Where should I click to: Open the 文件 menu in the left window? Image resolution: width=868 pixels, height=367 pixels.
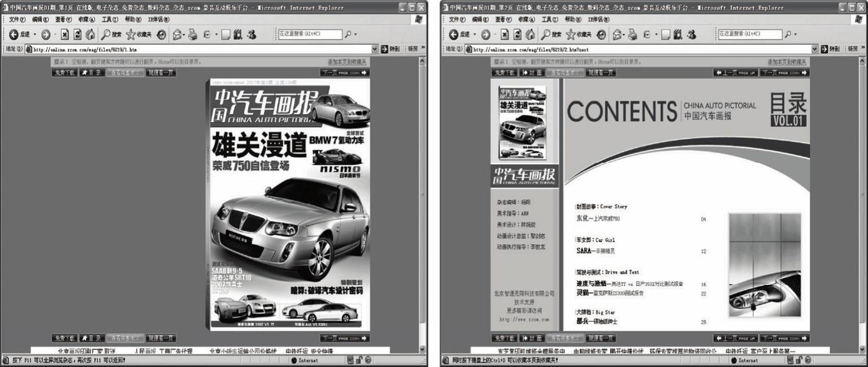(x=17, y=19)
